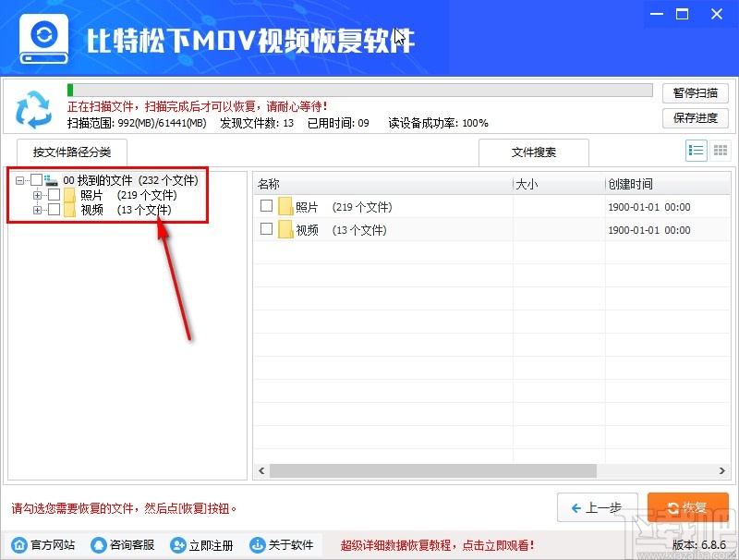Screen dimensions: 739x560
Task: Sort by 创建时间 column header
Action: (667, 184)
